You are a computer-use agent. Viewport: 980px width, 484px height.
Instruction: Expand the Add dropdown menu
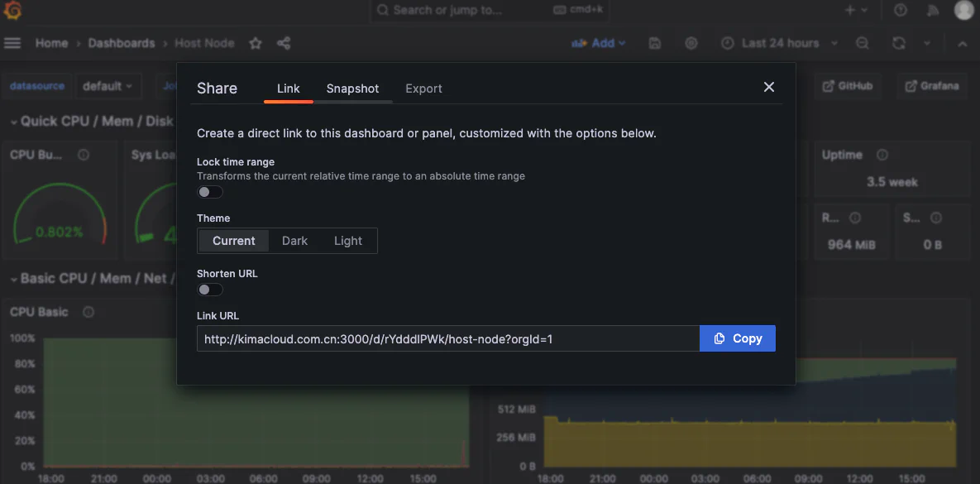click(x=600, y=43)
